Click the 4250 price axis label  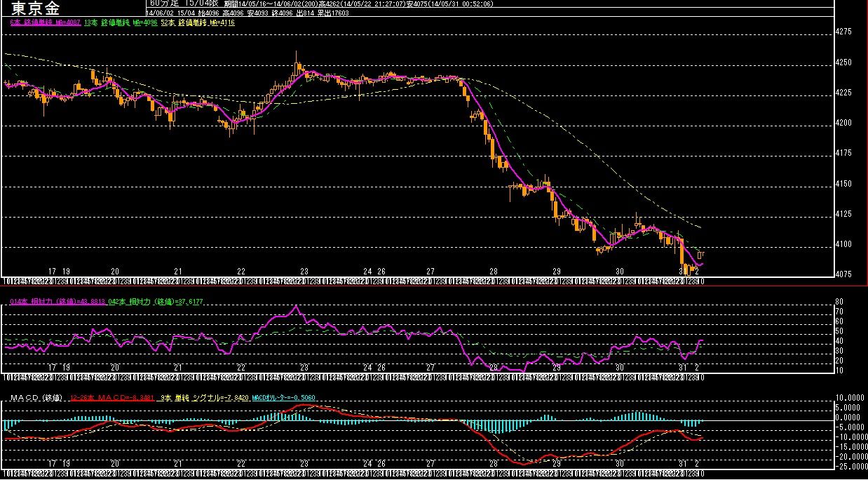[x=843, y=62]
